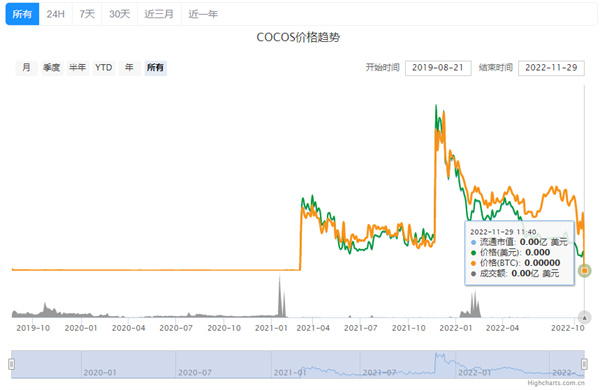
Task: Set chart zoom to 月
Action: coord(26,68)
